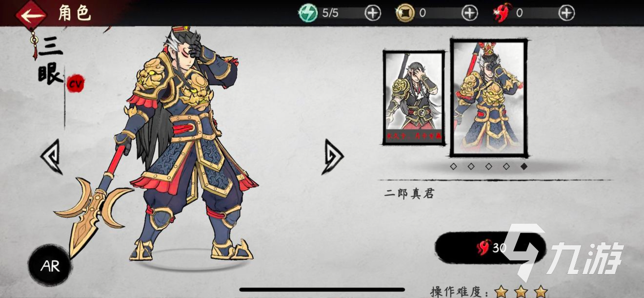644x298 pixels.
Task: Tap the 二郎真君 skin name label
Action: click(409, 194)
